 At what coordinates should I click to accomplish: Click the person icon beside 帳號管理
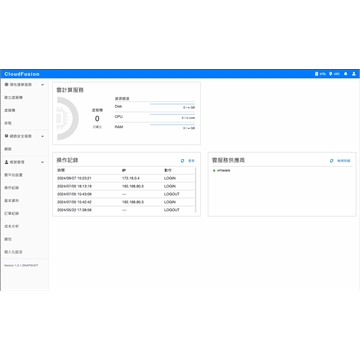6,162
